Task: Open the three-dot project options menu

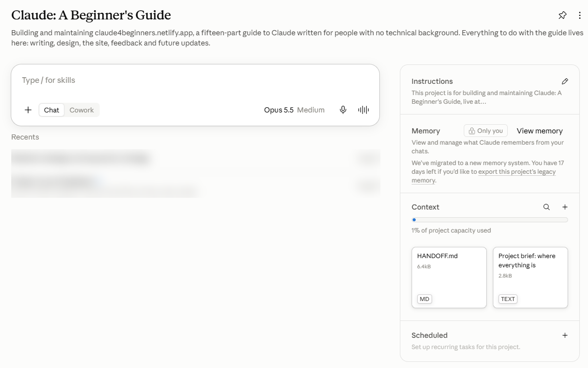Action: [580, 15]
